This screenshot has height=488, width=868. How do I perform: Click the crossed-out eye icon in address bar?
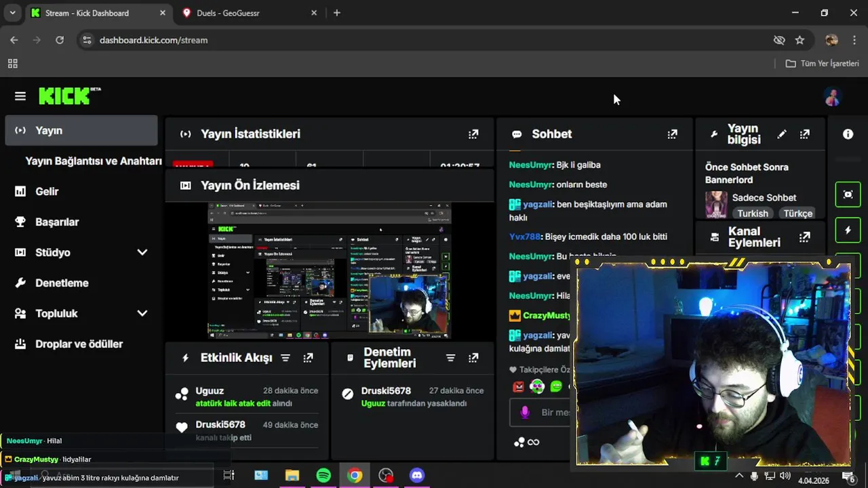click(779, 40)
